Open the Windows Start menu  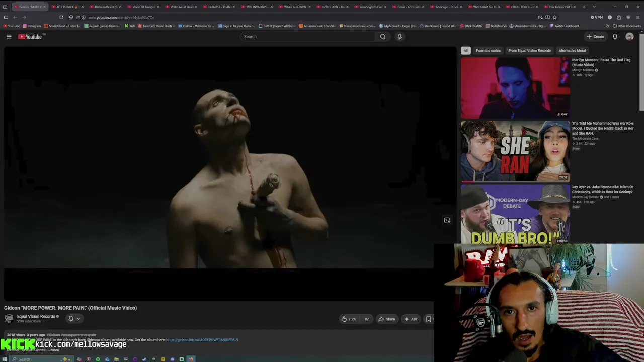(x=5, y=359)
